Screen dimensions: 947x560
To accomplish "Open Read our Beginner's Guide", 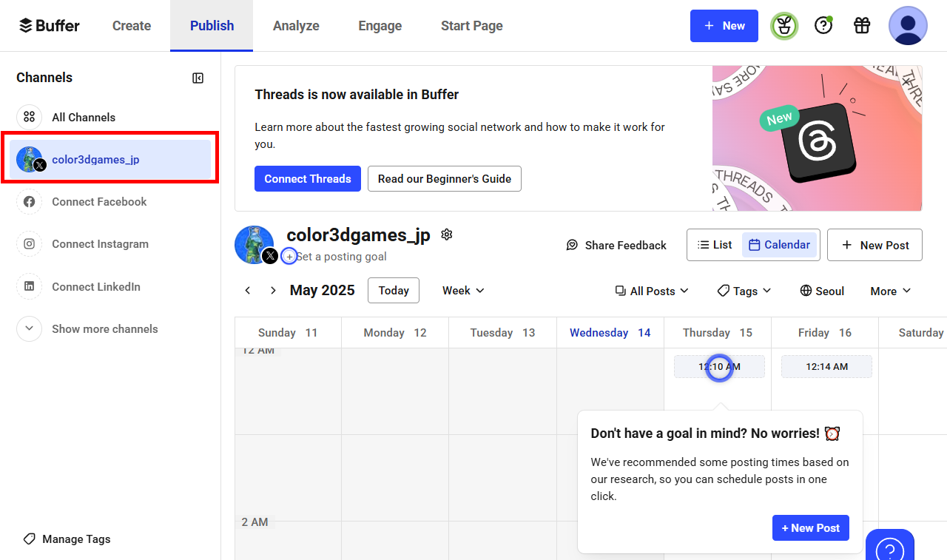I will 445,178.
